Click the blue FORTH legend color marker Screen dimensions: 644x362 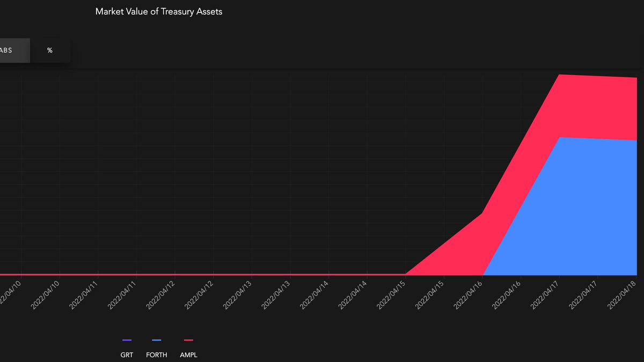click(x=156, y=340)
